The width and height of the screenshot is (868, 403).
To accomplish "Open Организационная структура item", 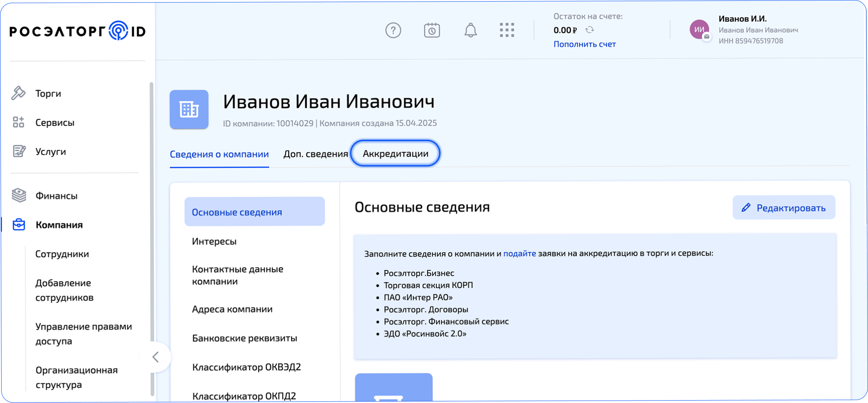I will click(x=76, y=377).
